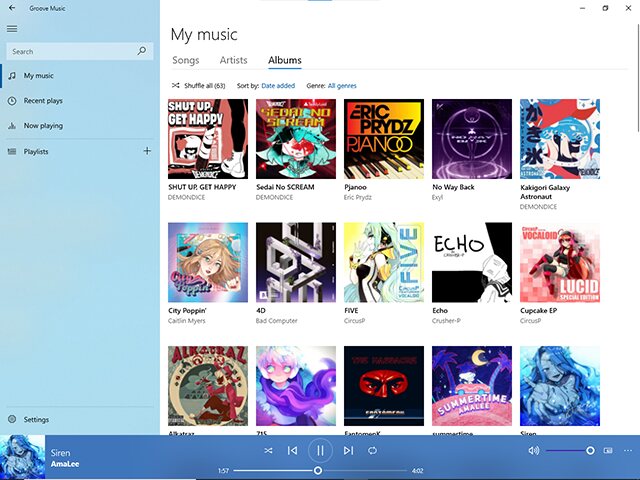640x480 pixels.
Task: Toggle shuffle in the playback bar
Action: click(x=268, y=451)
